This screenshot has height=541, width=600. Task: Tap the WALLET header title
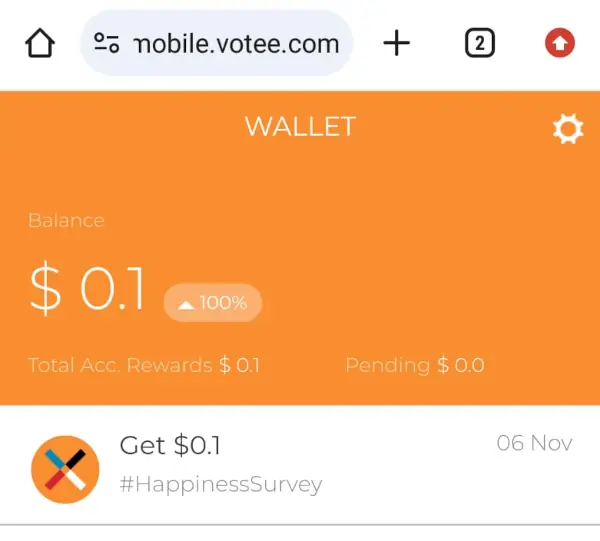coord(300,127)
